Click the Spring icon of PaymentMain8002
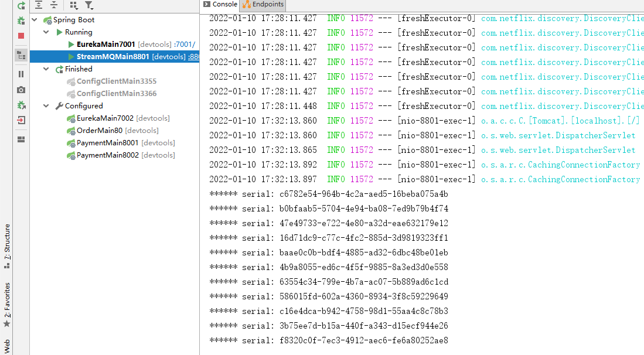644x355 pixels. coord(71,156)
